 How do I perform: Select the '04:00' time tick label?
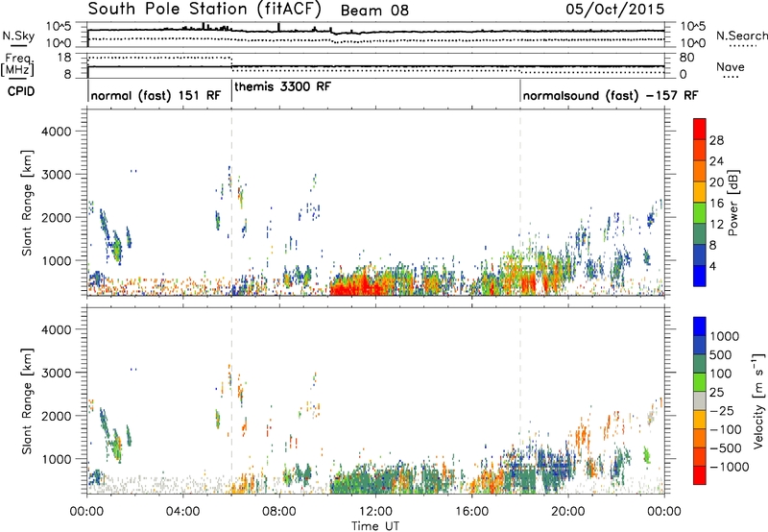tap(182, 512)
